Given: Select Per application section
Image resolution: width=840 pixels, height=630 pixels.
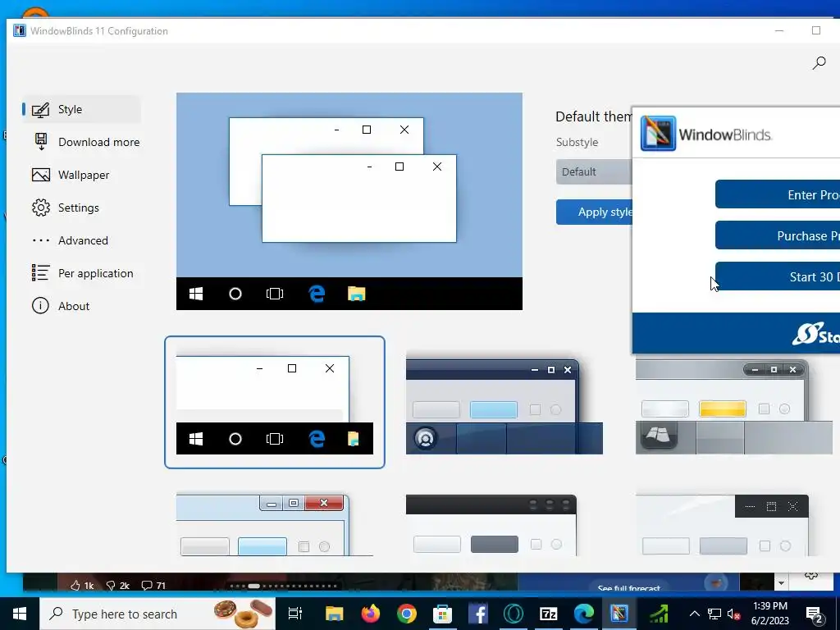Looking at the screenshot, I should (x=83, y=273).
